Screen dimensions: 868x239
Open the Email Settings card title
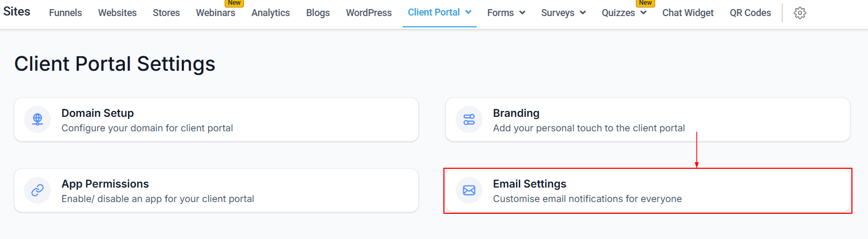click(x=530, y=184)
